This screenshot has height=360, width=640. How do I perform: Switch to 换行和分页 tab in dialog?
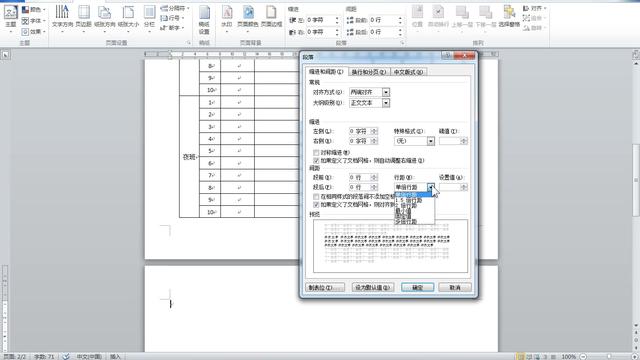369,72
